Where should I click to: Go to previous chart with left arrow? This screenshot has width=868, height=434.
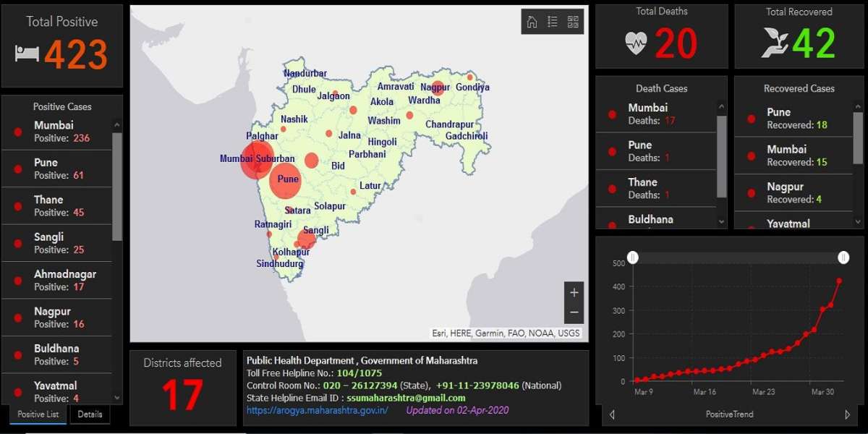pyautogui.click(x=612, y=414)
